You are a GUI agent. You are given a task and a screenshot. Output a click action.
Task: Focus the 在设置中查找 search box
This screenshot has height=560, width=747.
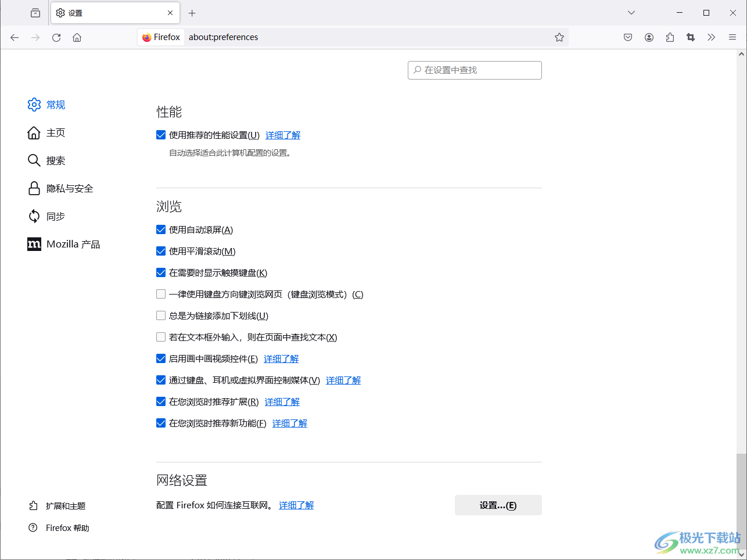tap(475, 70)
